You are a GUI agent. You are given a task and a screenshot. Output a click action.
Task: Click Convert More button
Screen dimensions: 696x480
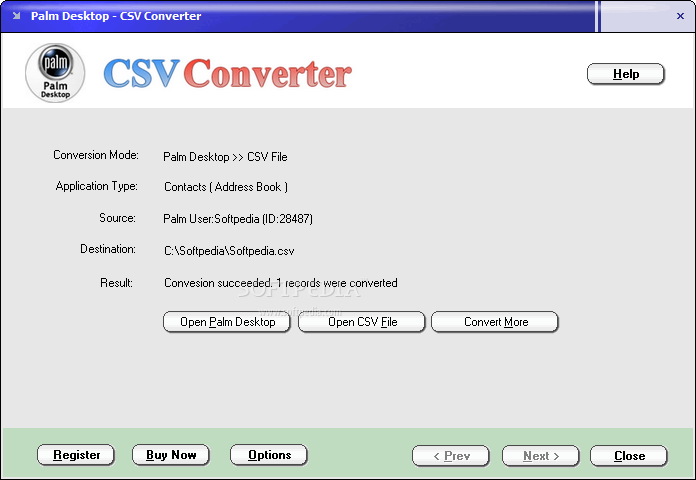495,322
